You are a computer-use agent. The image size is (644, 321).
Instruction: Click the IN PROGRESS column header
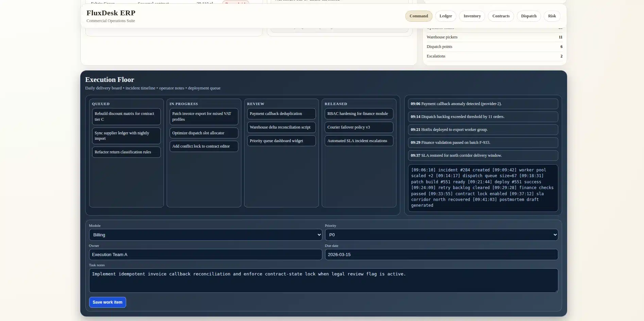coord(184,104)
